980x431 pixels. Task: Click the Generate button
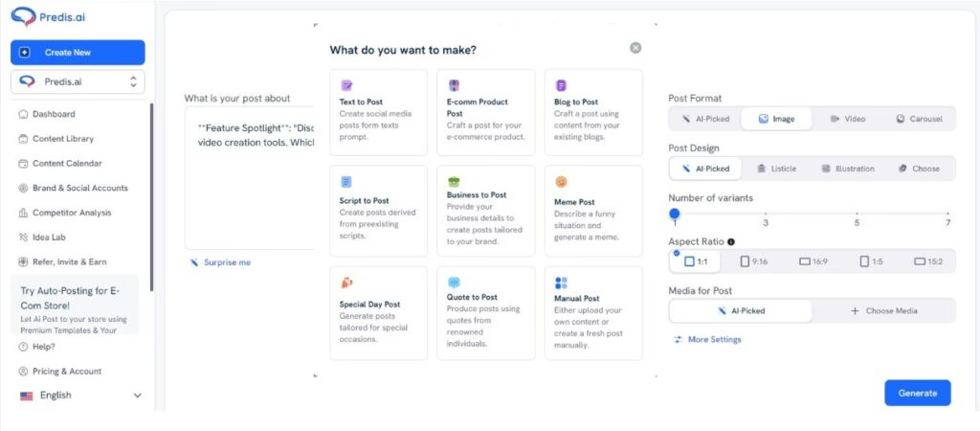(917, 393)
